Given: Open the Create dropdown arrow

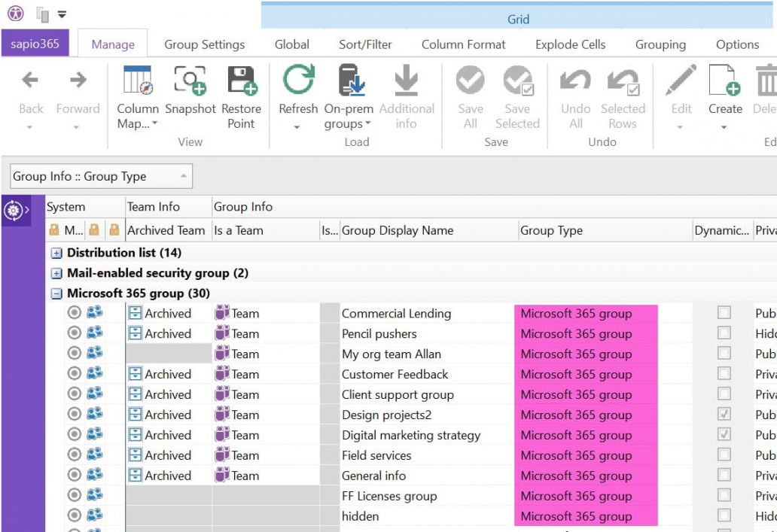Looking at the screenshot, I should click(x=724, y=128).
